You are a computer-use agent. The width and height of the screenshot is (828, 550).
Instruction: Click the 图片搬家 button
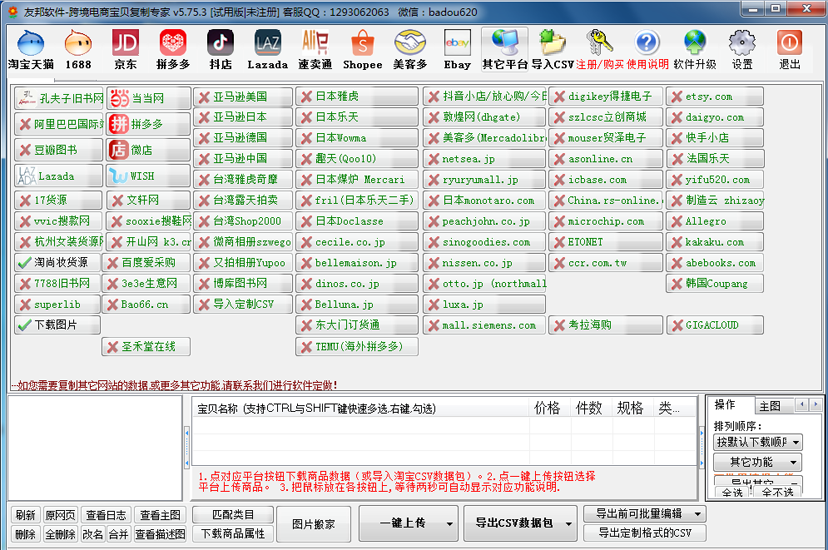click(313, 523)
